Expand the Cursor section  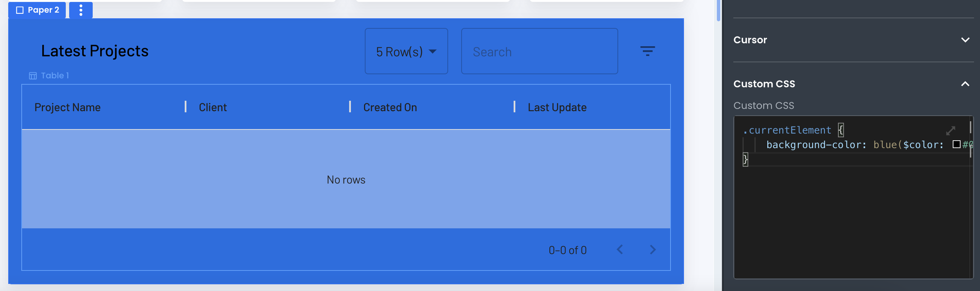(965, 40)
